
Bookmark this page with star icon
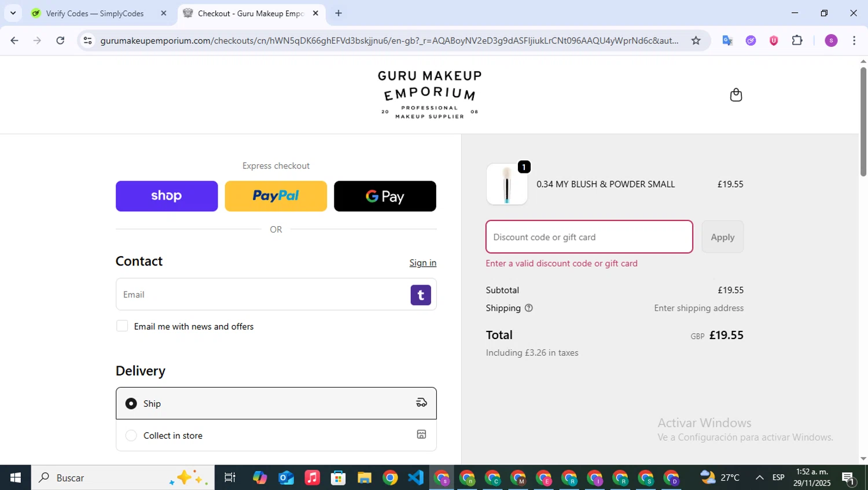pyautogui.click(x=696, y=40)
